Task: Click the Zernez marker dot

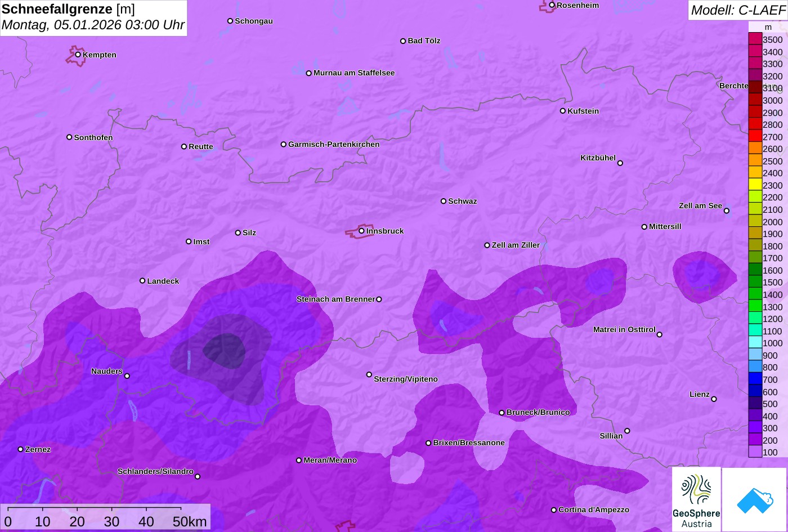Action: [x=21, y=449]
